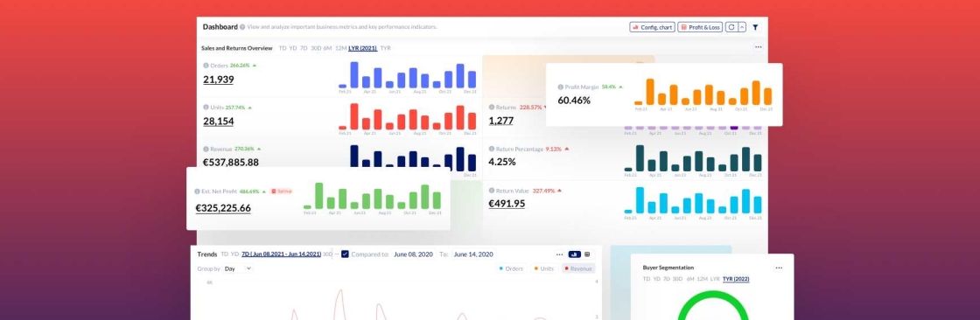980x320 pixels.
Task: Open the Trends three-dot menu
Action: [x=559, y=254]
